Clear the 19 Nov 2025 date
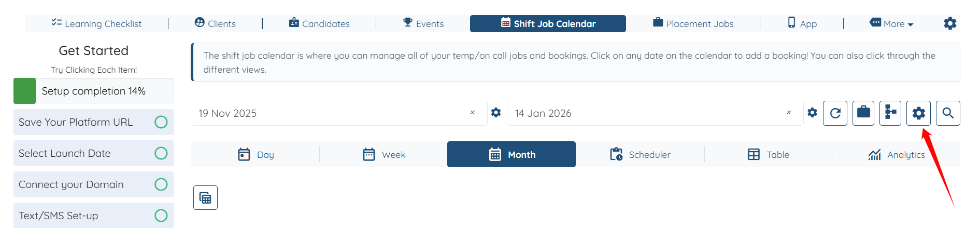980x228 pixels. tap(472, 113)
